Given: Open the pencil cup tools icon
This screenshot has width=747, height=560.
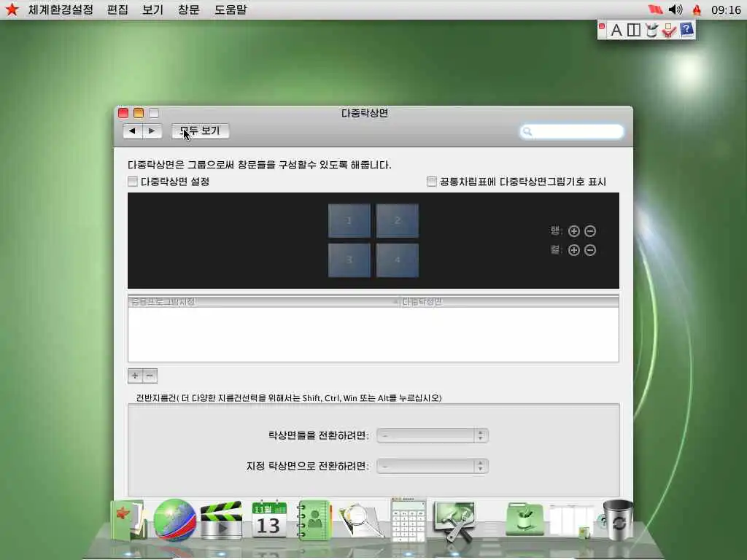Looking at the screenshot, I should pos(651,30).
